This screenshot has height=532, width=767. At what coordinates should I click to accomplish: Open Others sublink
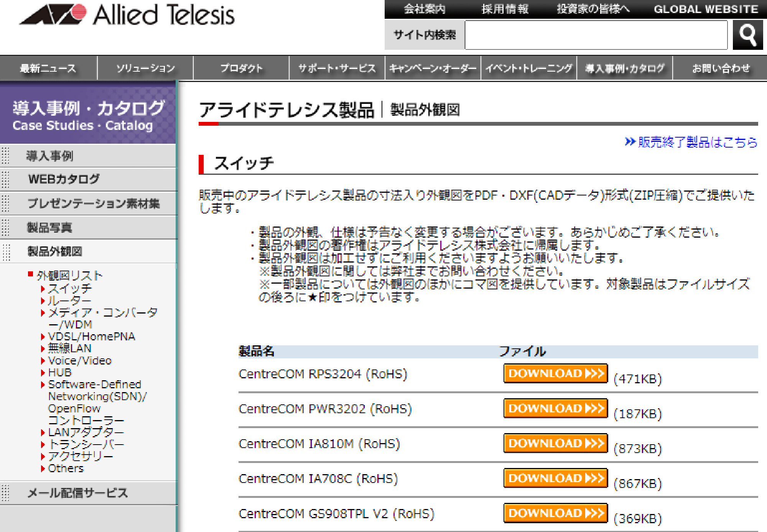pyautogui.click(x=66, y=468)
